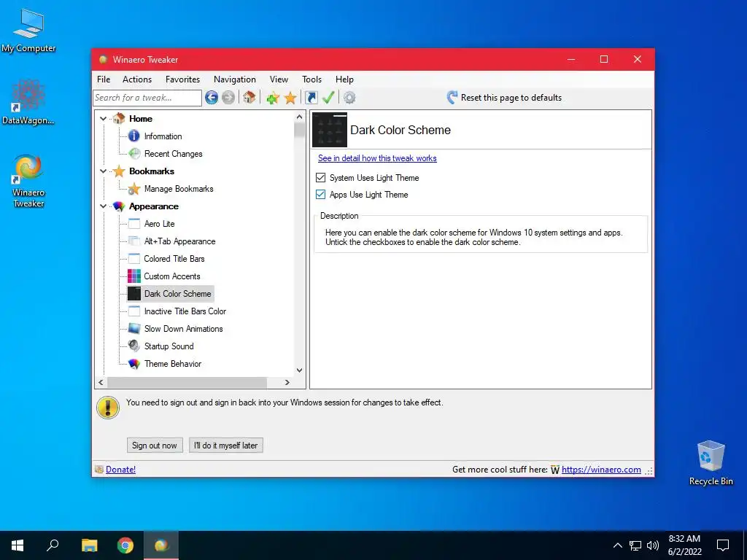Click the Search for a tweak field

click(147, 98)
